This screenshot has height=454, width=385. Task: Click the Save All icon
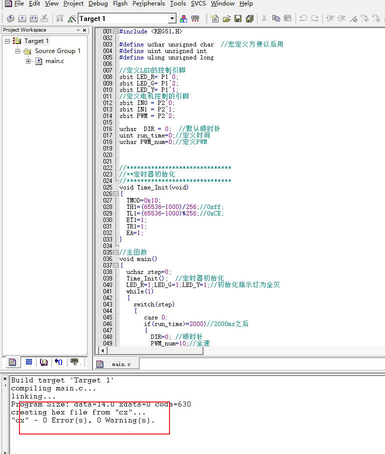click(250, 19)
